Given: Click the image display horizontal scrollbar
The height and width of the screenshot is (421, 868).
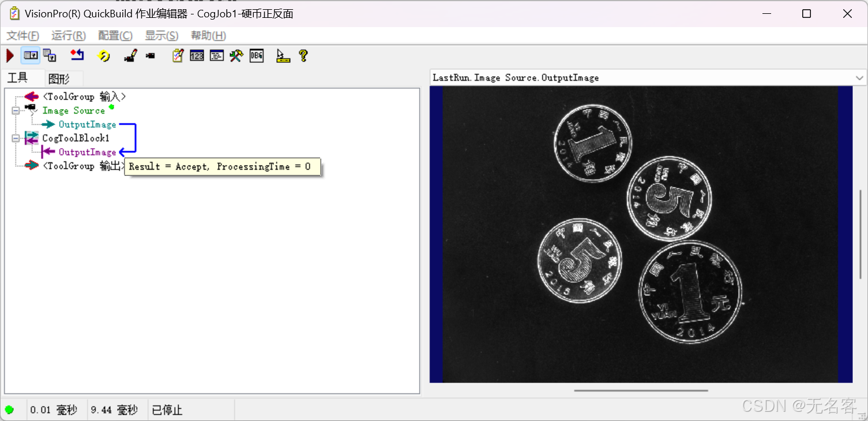Looking at the screenshot, I should 641,390.
